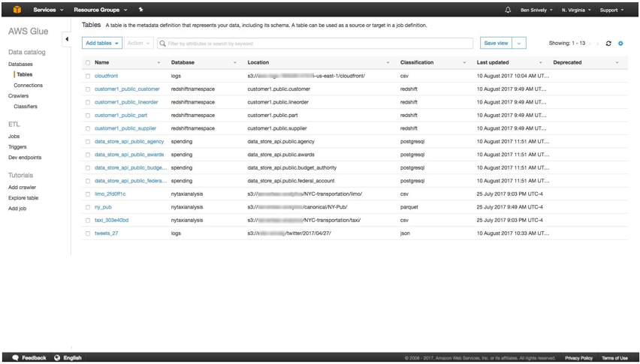The height and width of the screenshot is (364, 640).
Task: Check the data_store_api_public_agency row checkbox
Action: tap(88, 142)
